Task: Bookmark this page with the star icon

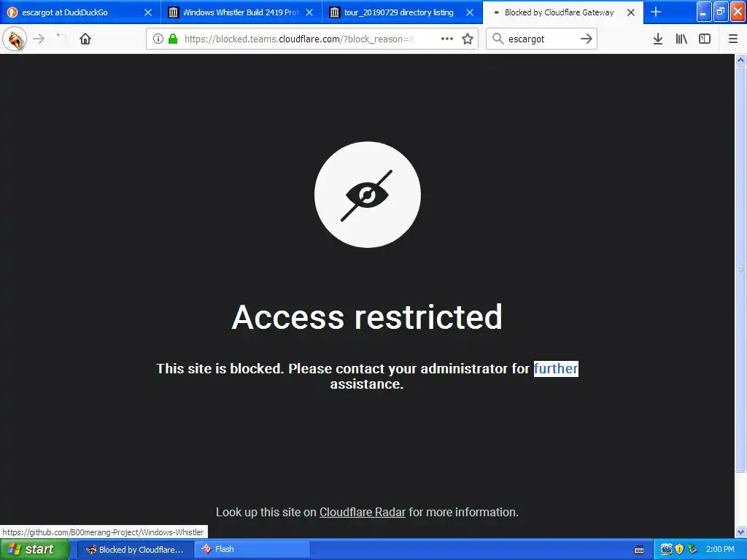Action: (x=468, y=39)
